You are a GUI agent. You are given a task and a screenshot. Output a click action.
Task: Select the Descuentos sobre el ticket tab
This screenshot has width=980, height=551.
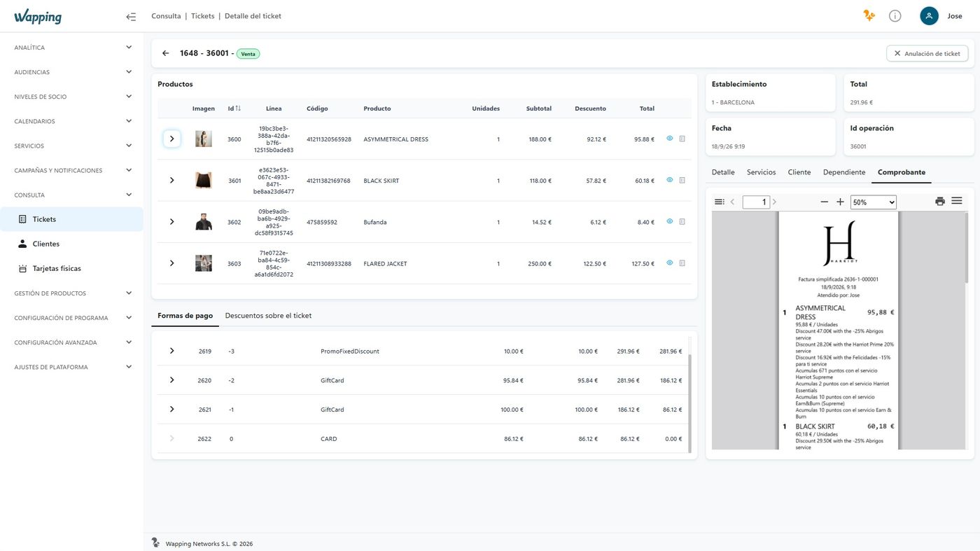coord(268,316)
